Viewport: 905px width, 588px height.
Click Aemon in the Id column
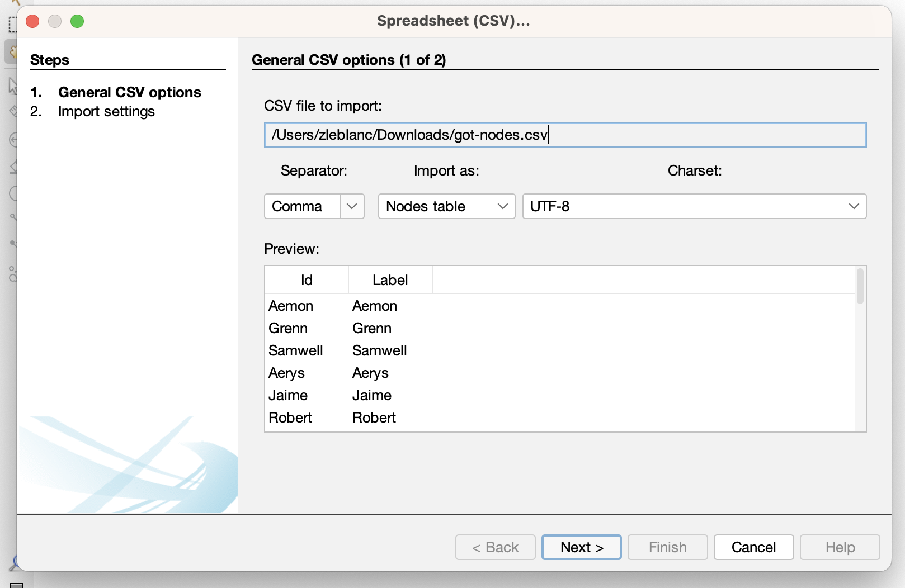(x=291, y=306)
